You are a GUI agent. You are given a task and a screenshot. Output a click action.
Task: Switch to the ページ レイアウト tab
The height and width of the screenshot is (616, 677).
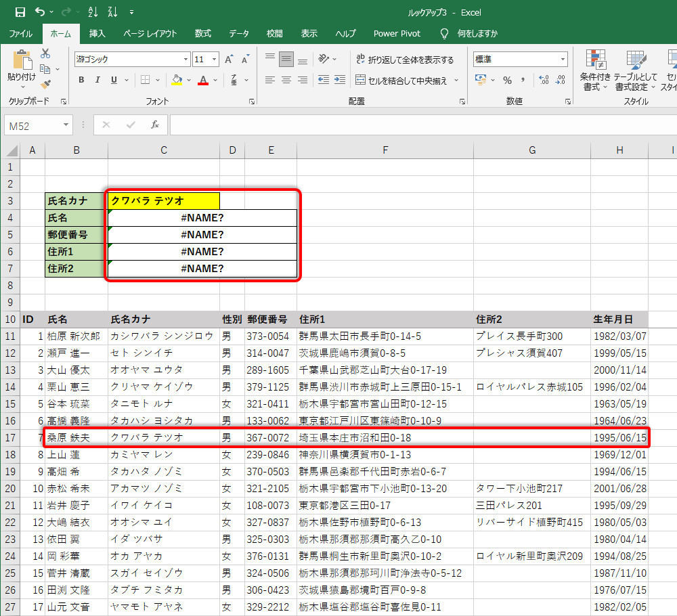(x=150, y=34)
